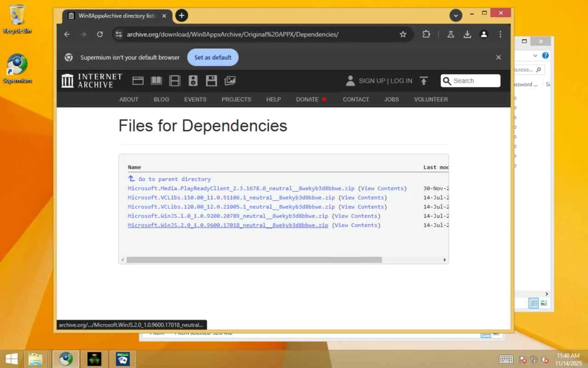Click the browser address bar

point(262,34)
